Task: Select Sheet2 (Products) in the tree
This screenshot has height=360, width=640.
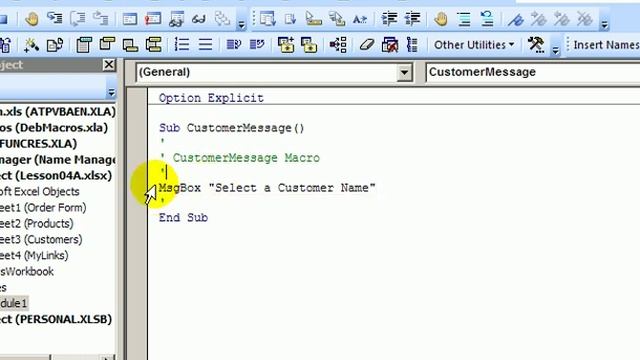Action: pyautogui.click(x=37, y=223)
